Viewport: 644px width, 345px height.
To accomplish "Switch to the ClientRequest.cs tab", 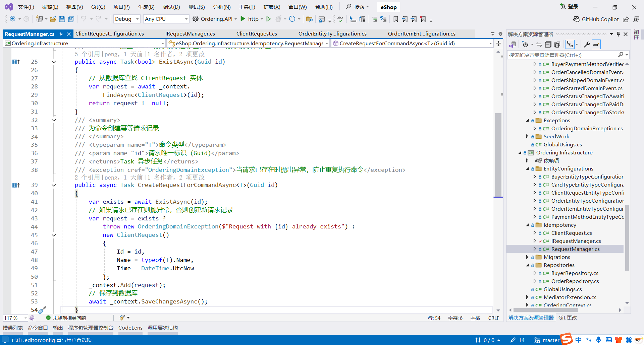I will tap(257, 33).
